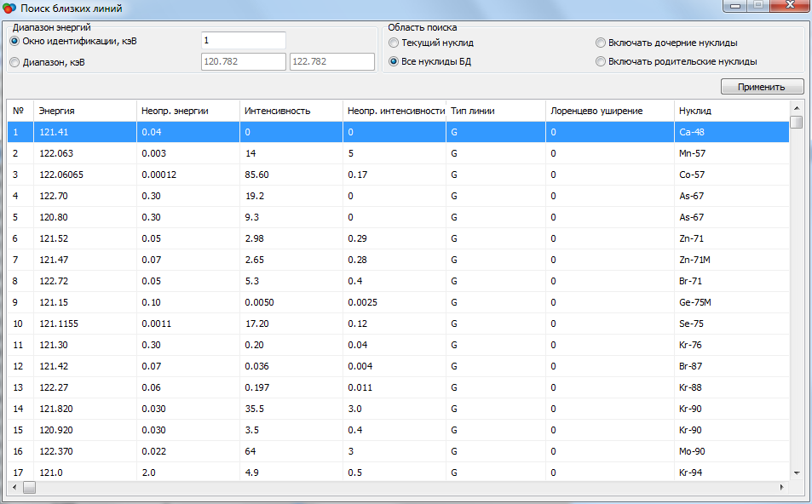Click the range end field 122.782
The image size is (812, 504).
click(x=332, y=62)
